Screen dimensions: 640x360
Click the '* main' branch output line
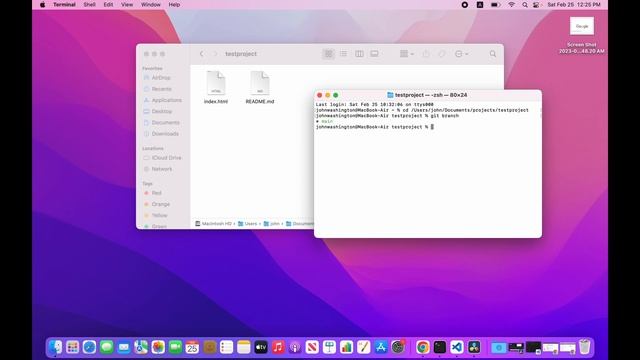[324, 122]
